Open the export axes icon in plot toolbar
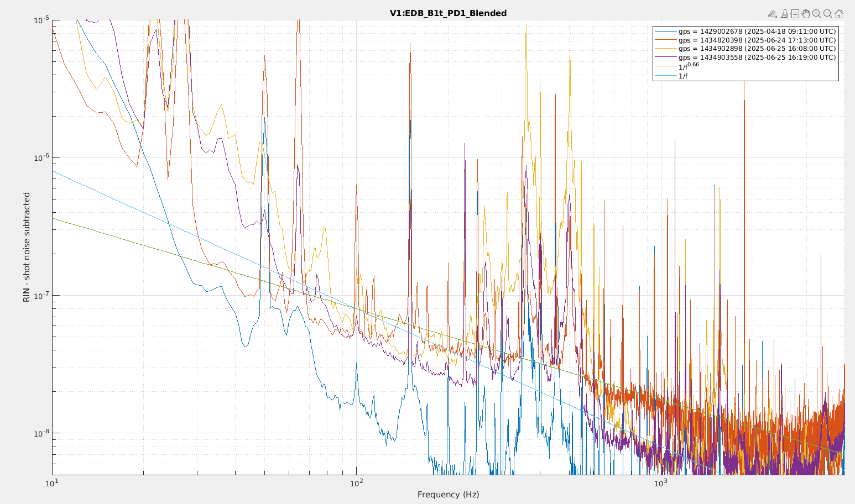 tap(773, 14)
